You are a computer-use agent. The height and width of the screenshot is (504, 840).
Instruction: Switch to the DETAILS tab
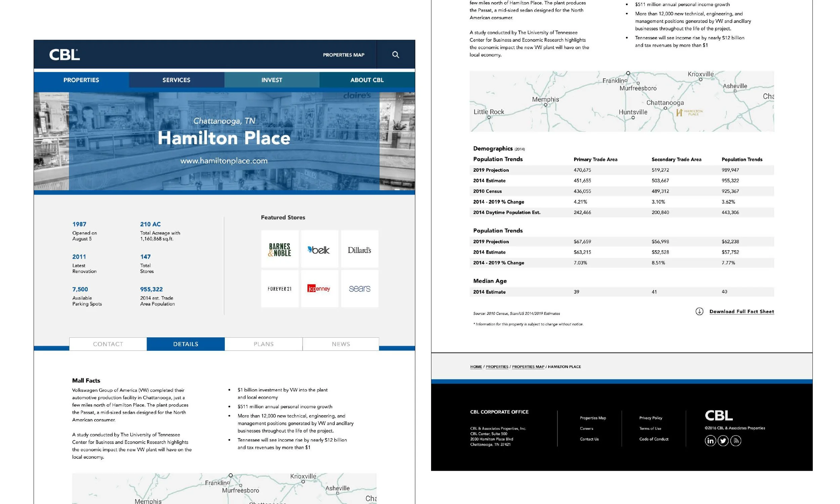(x=186, y=344)
